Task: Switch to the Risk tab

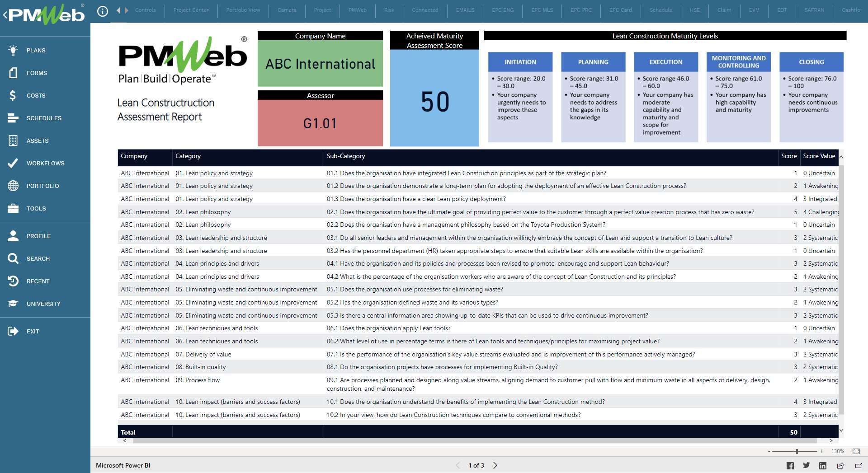Action: (x=389, y=10)
